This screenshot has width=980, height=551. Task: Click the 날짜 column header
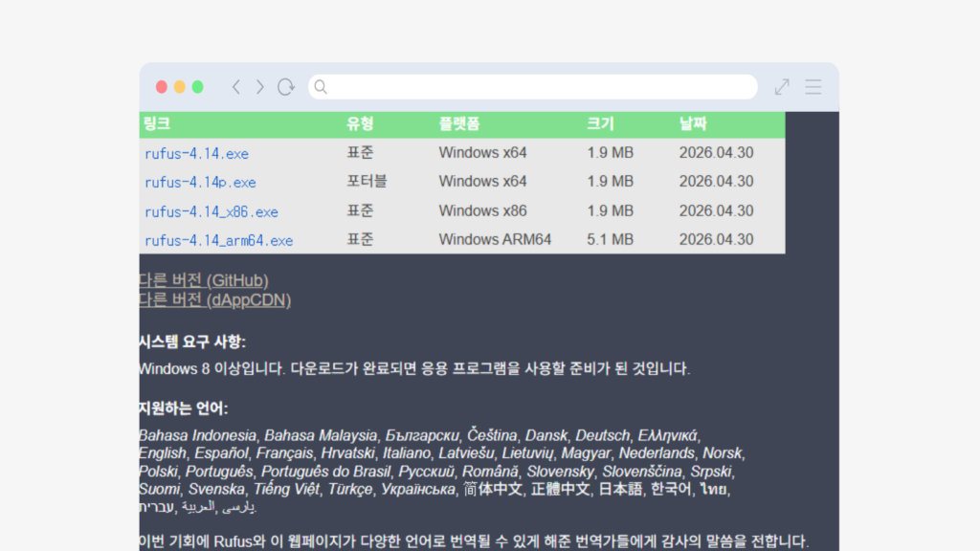coord(693,123)
